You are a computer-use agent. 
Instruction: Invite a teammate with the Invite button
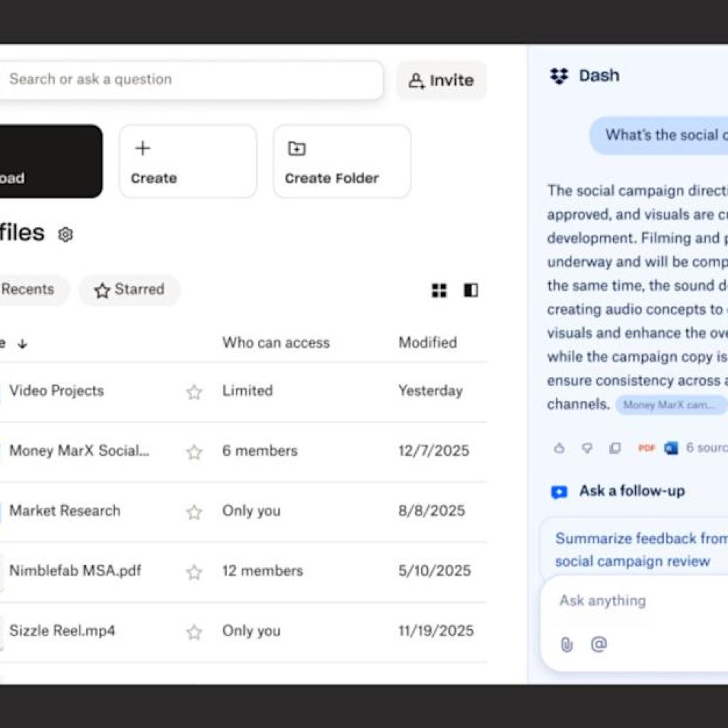(441, 80)
